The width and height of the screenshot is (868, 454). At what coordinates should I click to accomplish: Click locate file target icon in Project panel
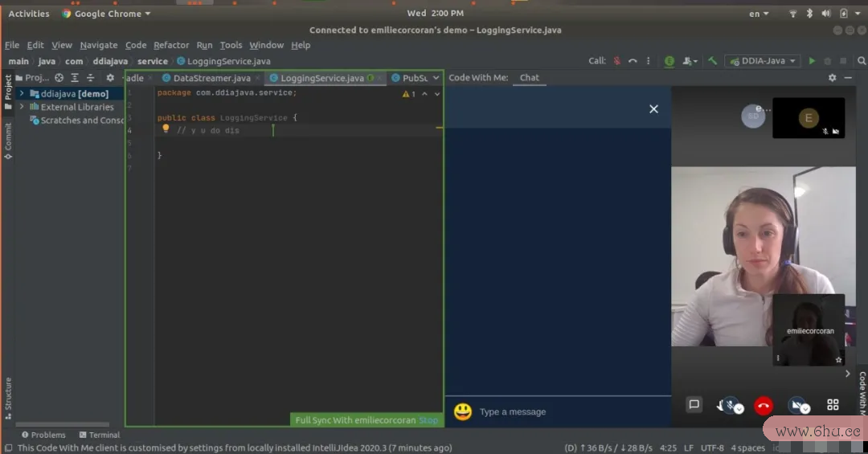tap(59, 78)
